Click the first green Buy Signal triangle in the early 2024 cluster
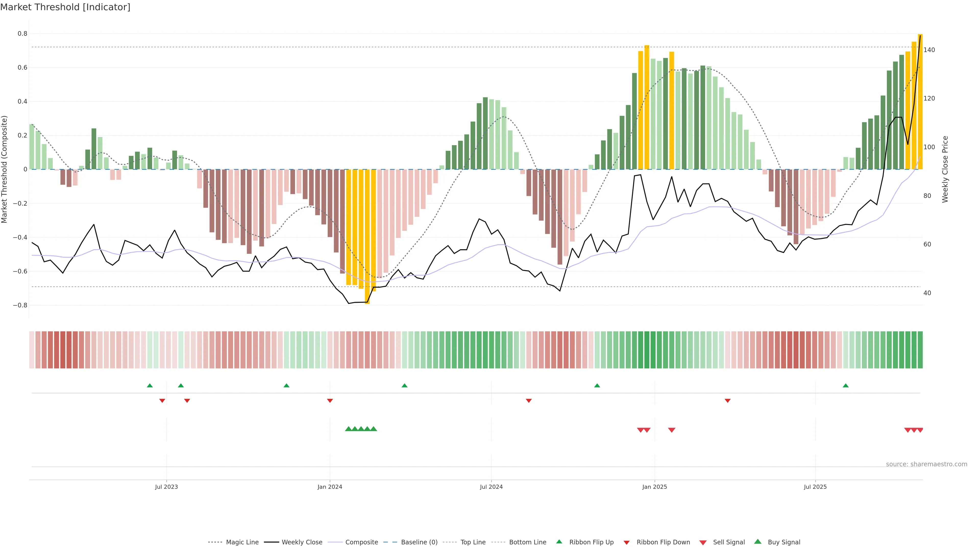This screenshot has width=980, height=551. coord(348,429)
